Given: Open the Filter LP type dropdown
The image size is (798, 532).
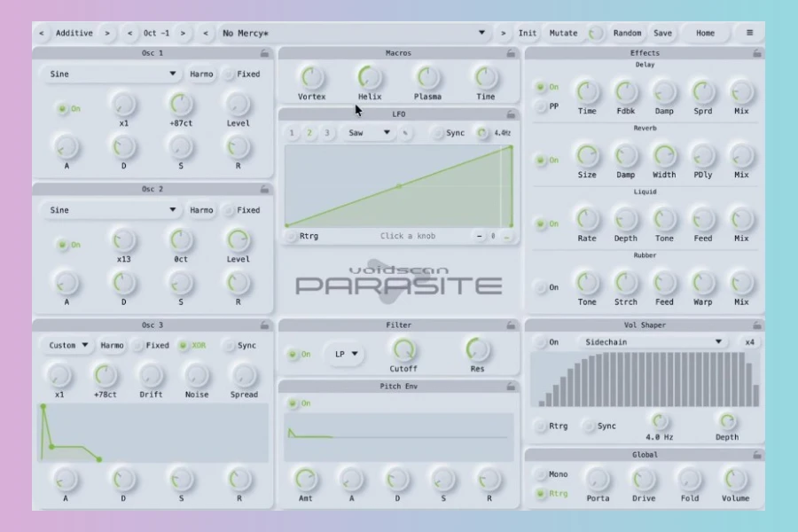Looking at the screenshot, I should coord(346,354).
